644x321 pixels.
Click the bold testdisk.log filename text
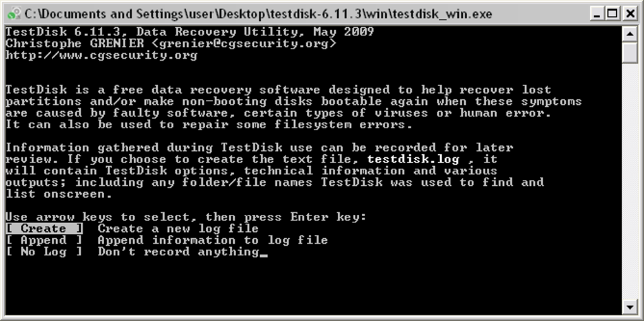413,159
